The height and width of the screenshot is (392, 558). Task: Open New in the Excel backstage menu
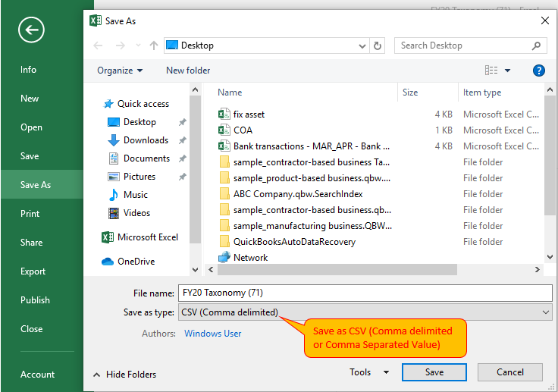coord(30,99)
